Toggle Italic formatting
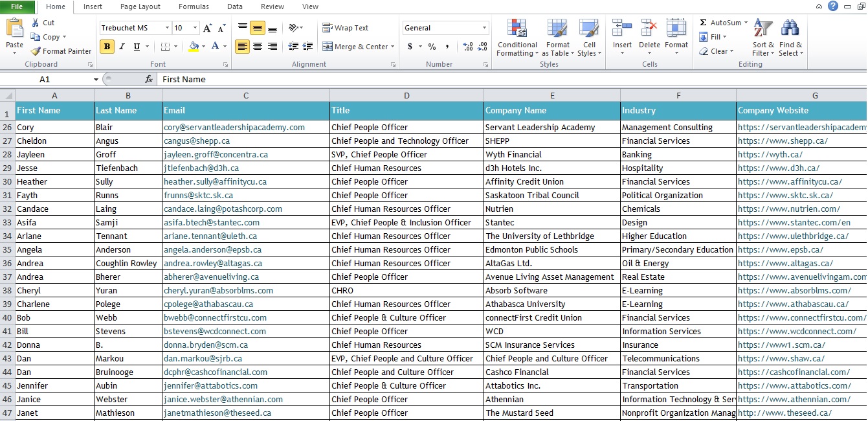Viewport: 868px width, 421px height. click(122, 47)
